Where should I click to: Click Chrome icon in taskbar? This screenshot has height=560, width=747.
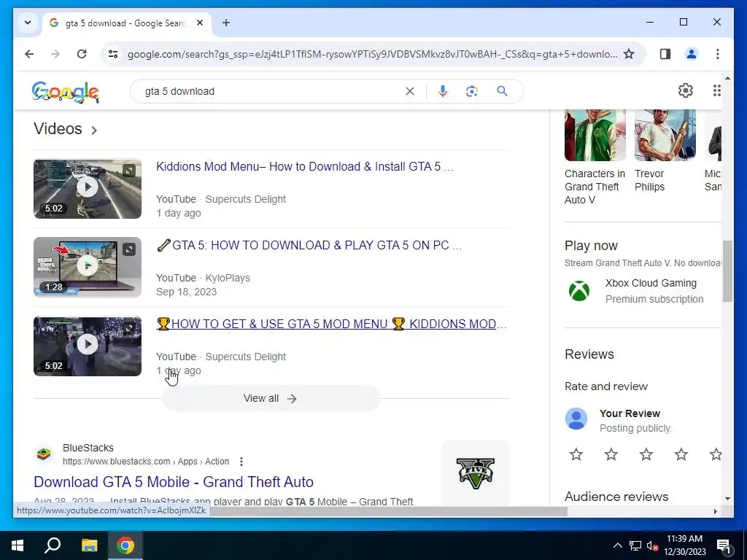pos(125,545)
